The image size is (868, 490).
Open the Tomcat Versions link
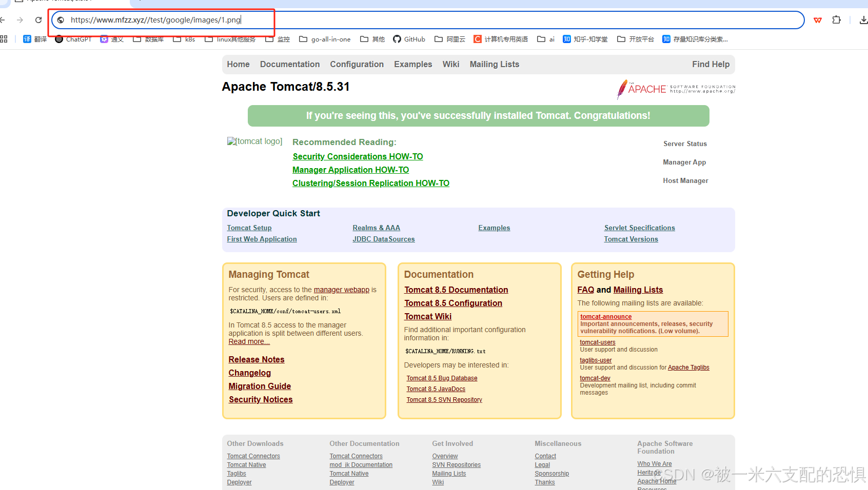[631, 239]
